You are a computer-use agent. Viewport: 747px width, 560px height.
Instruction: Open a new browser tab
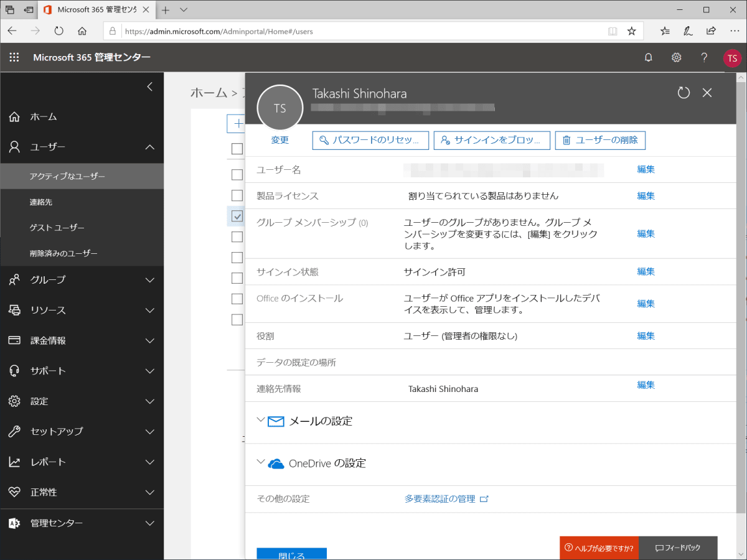click(166, 10)
